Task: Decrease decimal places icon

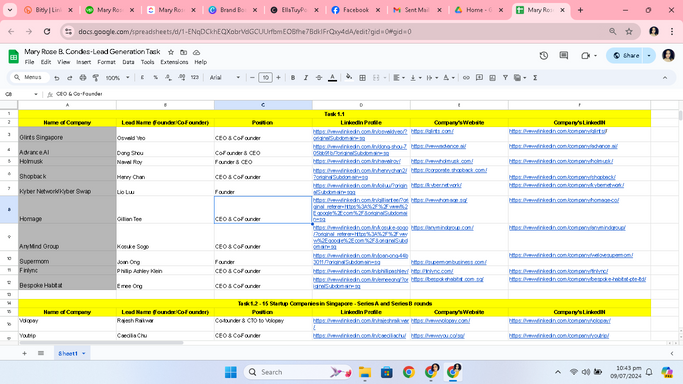Action: tap(168, 77)
